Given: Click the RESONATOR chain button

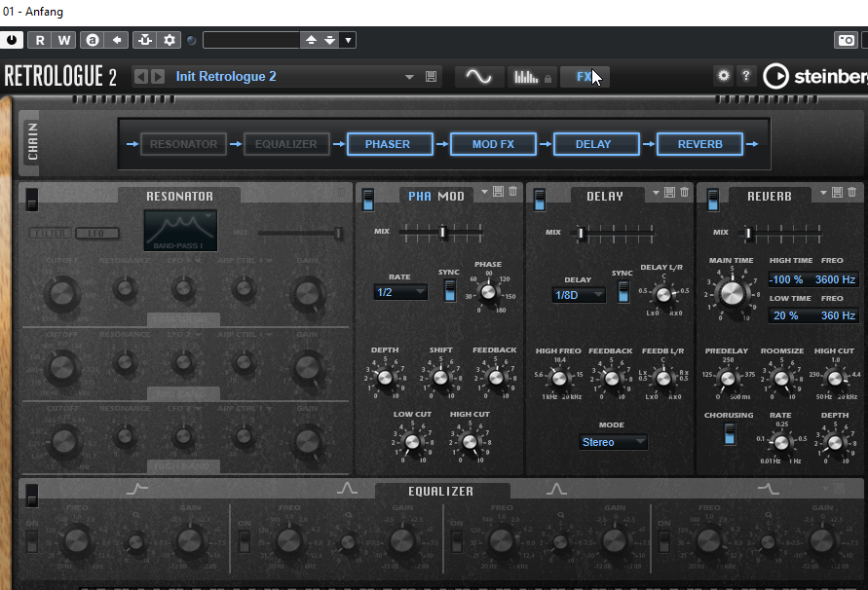Looking at the screenshot, I should 183,144.
